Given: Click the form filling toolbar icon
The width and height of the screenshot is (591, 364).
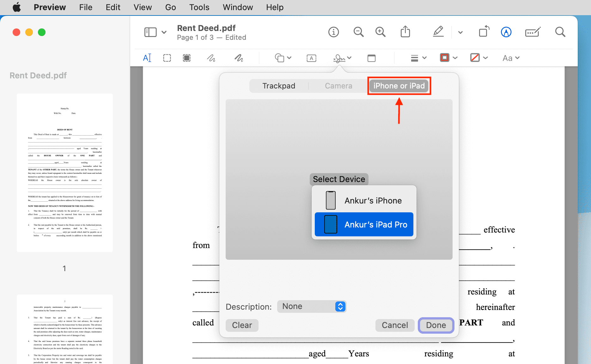Looking at the screenshot, I should pos(533,32).
